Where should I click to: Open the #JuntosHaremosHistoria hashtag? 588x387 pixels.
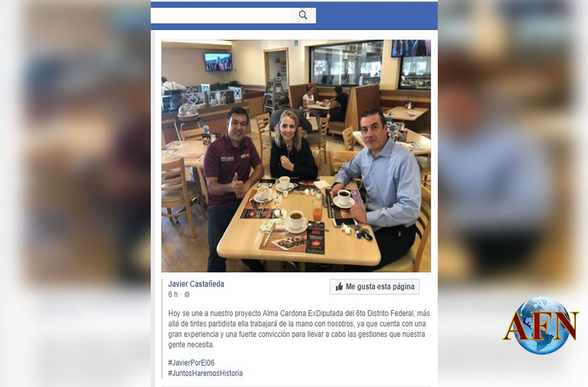[x=205, y=373]
